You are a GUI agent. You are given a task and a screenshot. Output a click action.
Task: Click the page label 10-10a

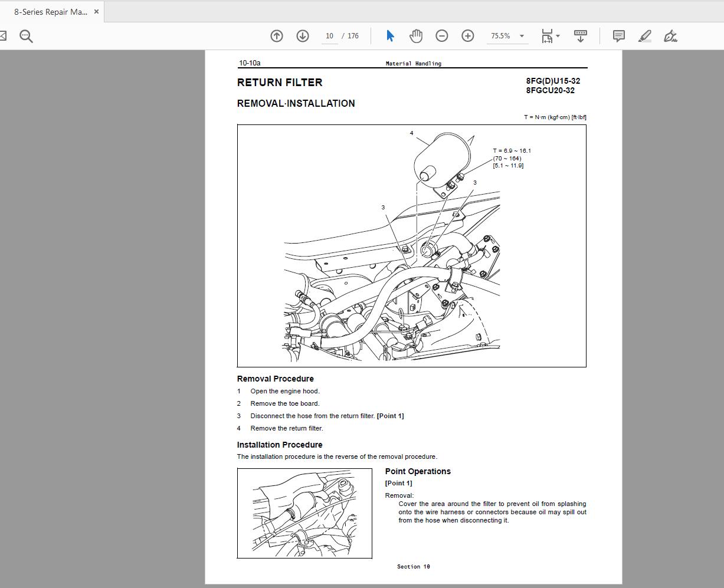pos(250,63)
